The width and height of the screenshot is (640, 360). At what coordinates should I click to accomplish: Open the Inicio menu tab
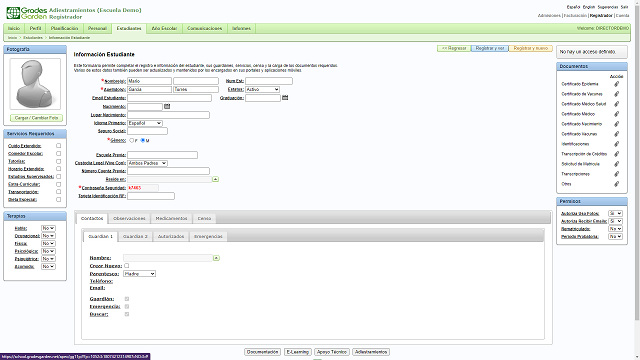pos(14,29)
